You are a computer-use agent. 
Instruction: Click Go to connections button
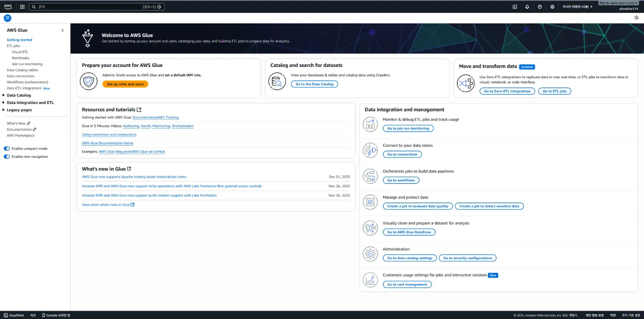point(402,154)
